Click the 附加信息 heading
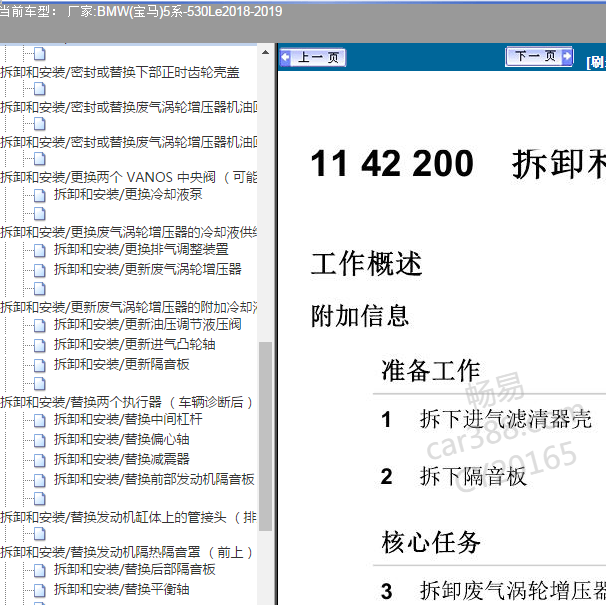The width and height of the screenshot is (606, 605). point(360,316)
